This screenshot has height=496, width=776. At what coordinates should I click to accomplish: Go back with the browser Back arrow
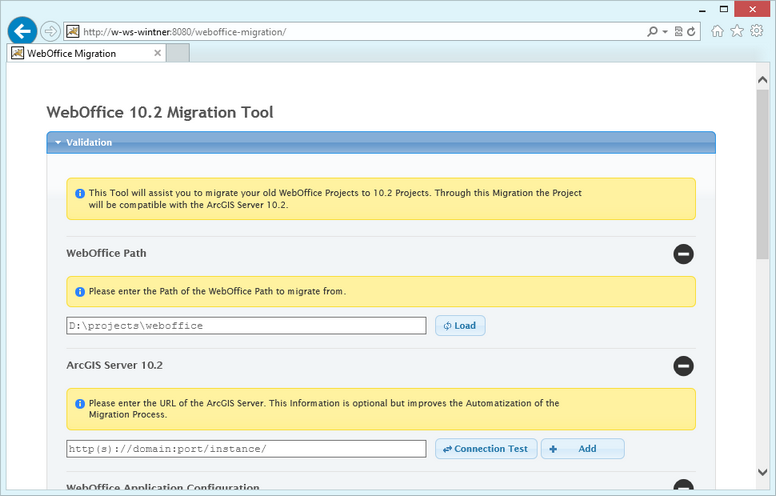(22, 31)
